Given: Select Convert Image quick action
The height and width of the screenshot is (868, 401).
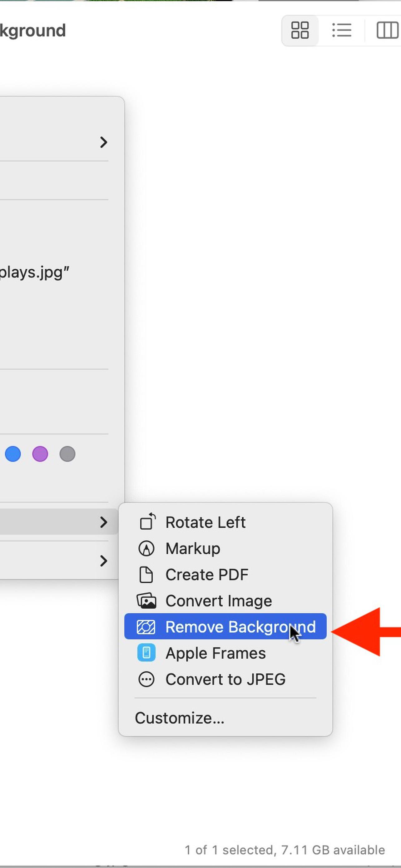Looking at the screenshot, I should click(225, 601).
